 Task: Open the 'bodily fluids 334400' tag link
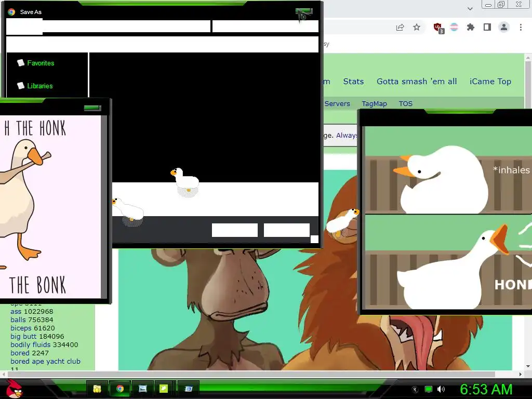pyautogui.click(x=44, y=345)
